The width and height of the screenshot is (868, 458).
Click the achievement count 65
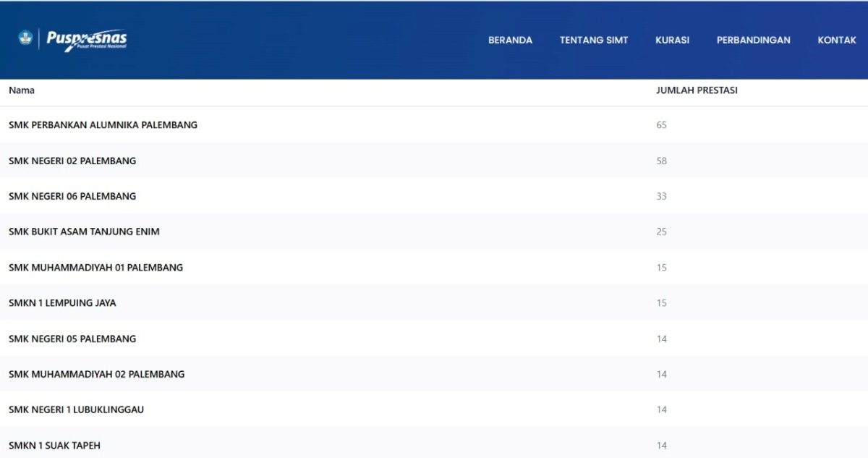661,125
